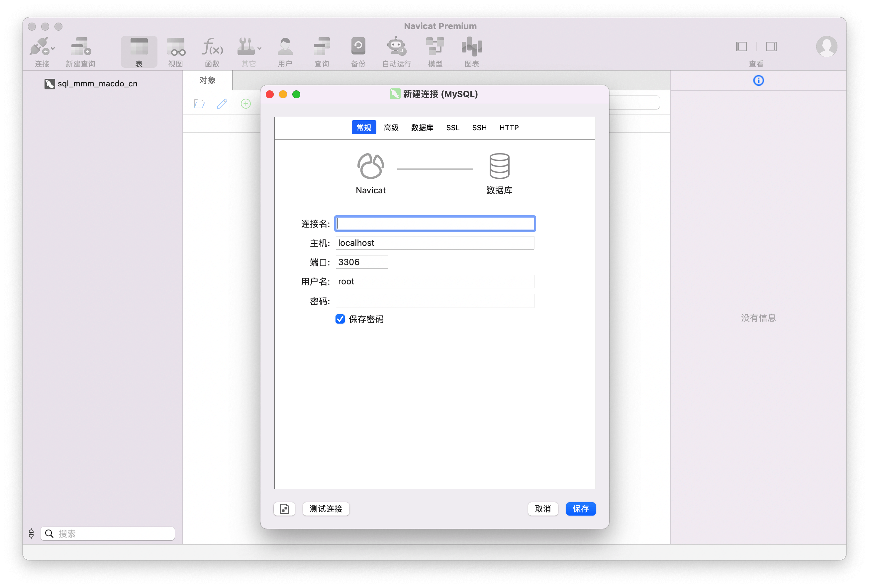This screenshot has height=588, width=869.
Task: Select the 表 (Table) toolbar icon
Action: tap(139, 47)
